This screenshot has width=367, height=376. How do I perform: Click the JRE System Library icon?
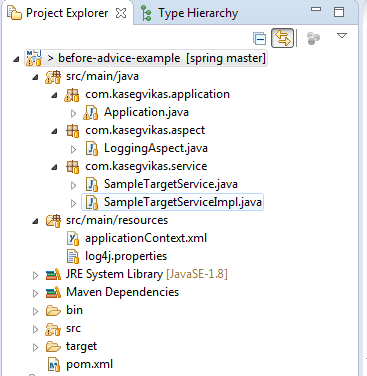[53, 275]
